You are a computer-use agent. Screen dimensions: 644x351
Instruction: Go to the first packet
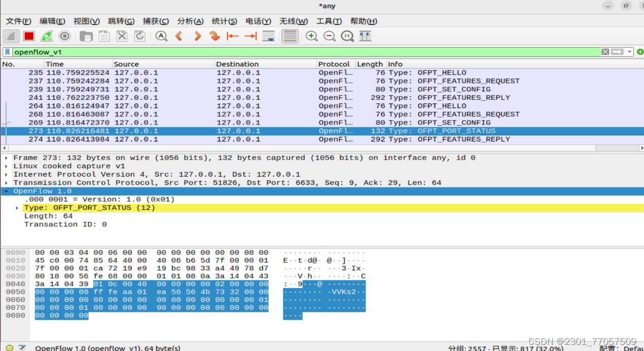click(232, 36)
